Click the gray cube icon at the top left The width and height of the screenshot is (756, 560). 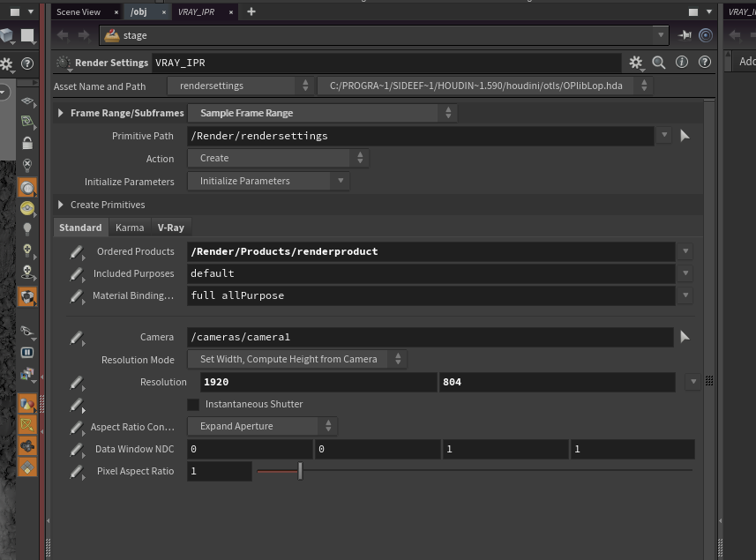pos(7,35)
